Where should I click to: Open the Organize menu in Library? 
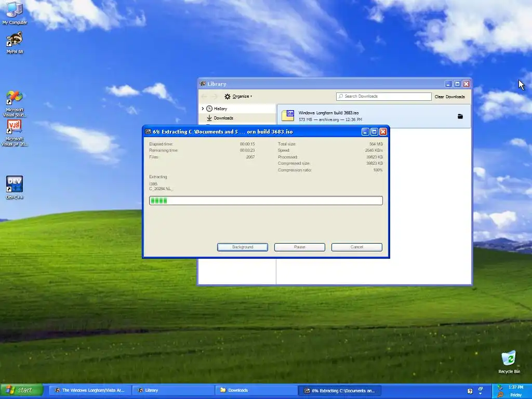238,96
